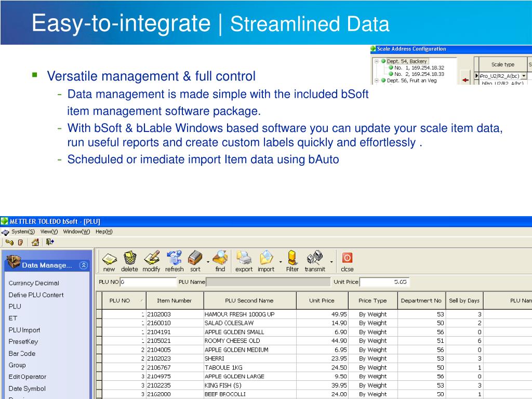The width and height of the screenshot is (532, 399).
Task: Click the Department No column header
Action: (421, 301)
